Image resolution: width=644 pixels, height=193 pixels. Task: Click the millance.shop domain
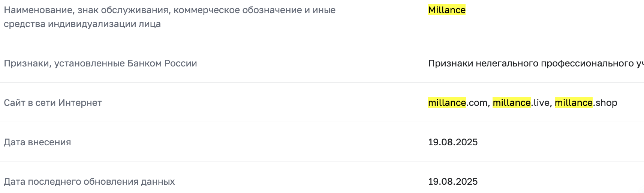[586, 103]
